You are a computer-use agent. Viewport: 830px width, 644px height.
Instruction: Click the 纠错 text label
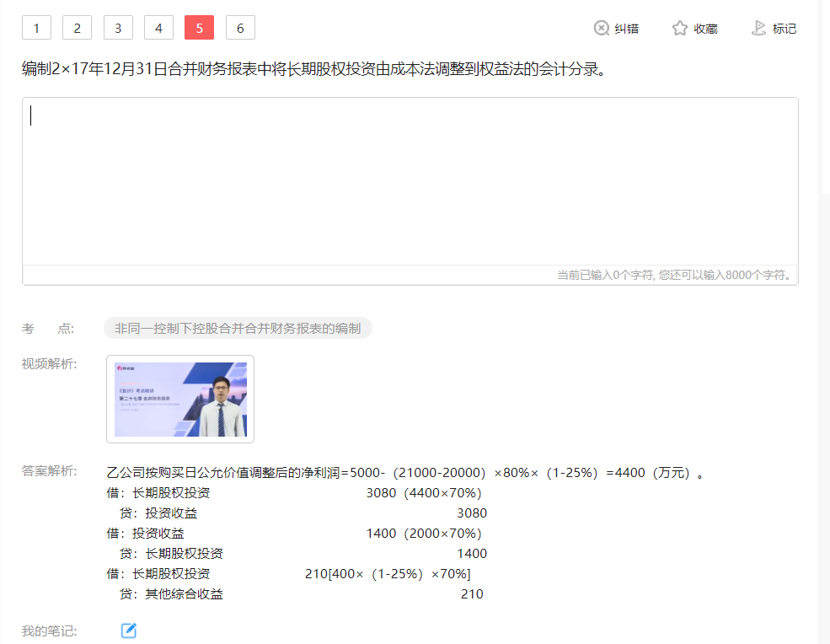coord(626,29)
